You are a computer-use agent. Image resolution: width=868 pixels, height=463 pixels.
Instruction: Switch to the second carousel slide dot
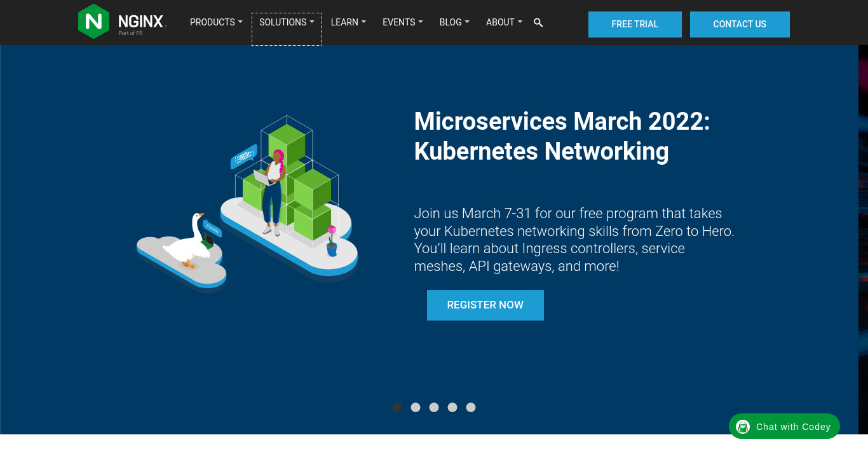coord(416,408)
